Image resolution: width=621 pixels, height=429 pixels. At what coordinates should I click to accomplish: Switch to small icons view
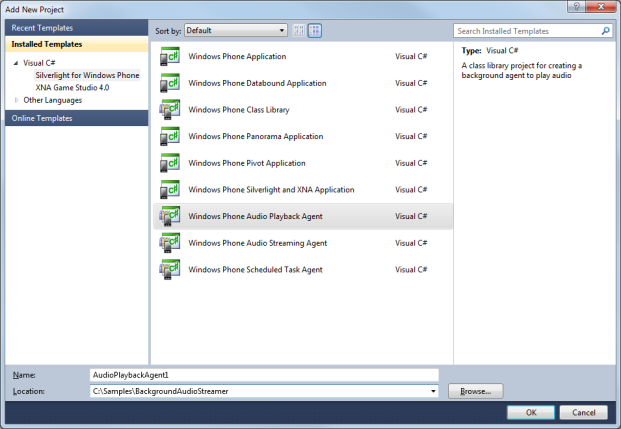pos(299,31)
